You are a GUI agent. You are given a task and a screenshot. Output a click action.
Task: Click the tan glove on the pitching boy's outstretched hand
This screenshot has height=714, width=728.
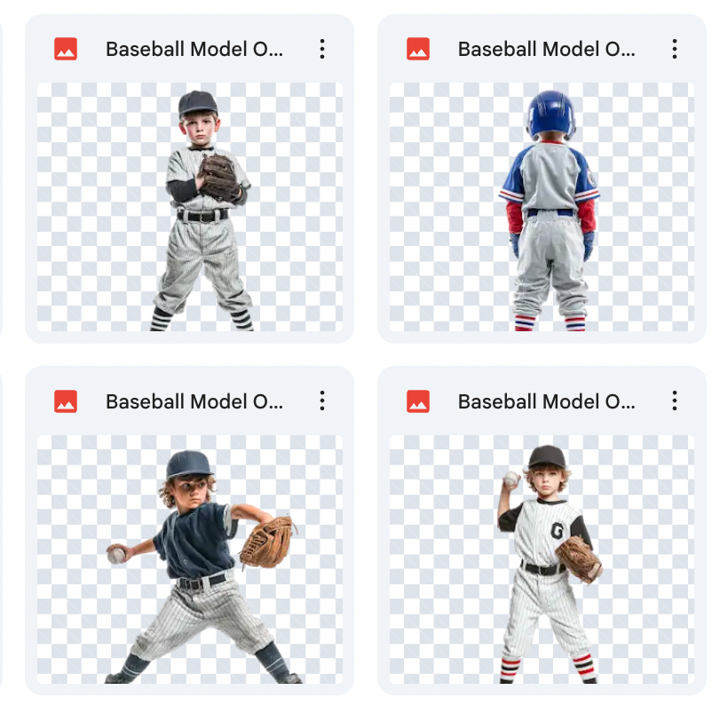coord(268,543)
